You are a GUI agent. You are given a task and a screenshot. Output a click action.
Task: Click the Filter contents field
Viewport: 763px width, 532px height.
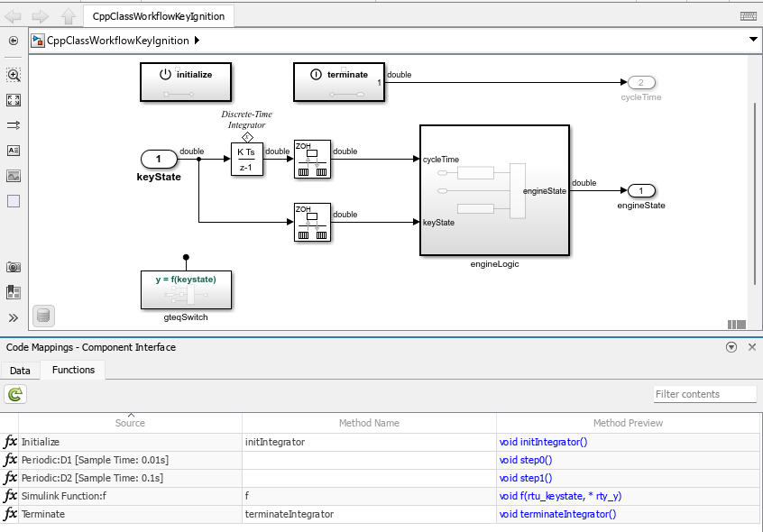(x=704, y=394)
